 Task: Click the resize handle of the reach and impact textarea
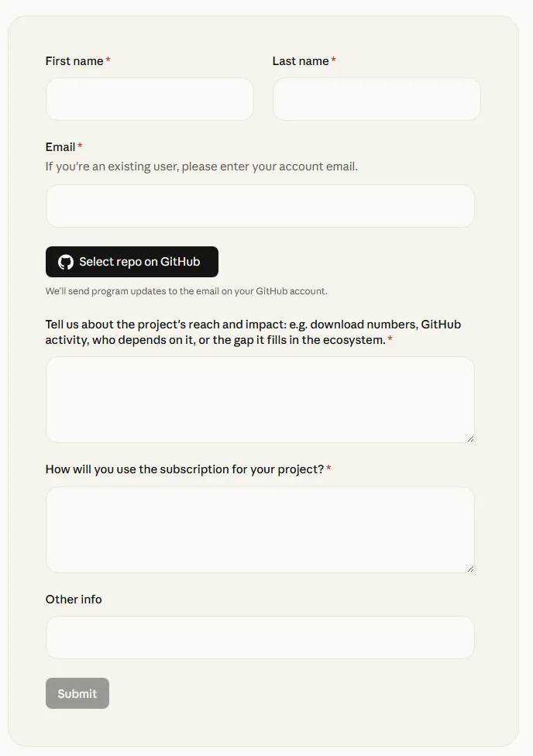[x=470, y=438]
